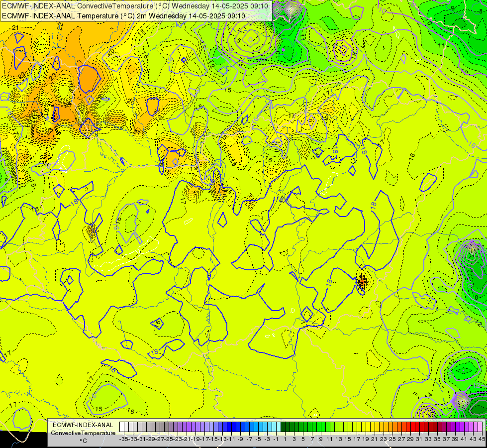This screenshot has width=487, height=448.
Task: Select the legend label ECMWF-INDEX-ANAL
Action: [83, 425]
